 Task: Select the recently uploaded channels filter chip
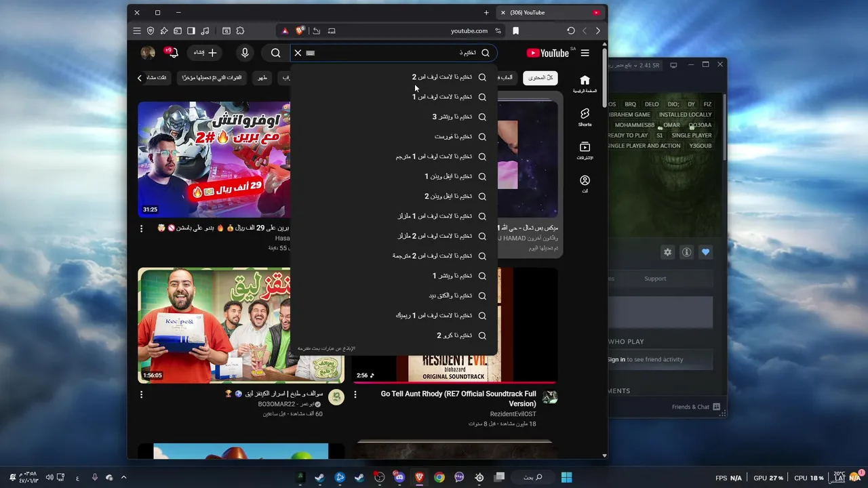pos(212,78)
